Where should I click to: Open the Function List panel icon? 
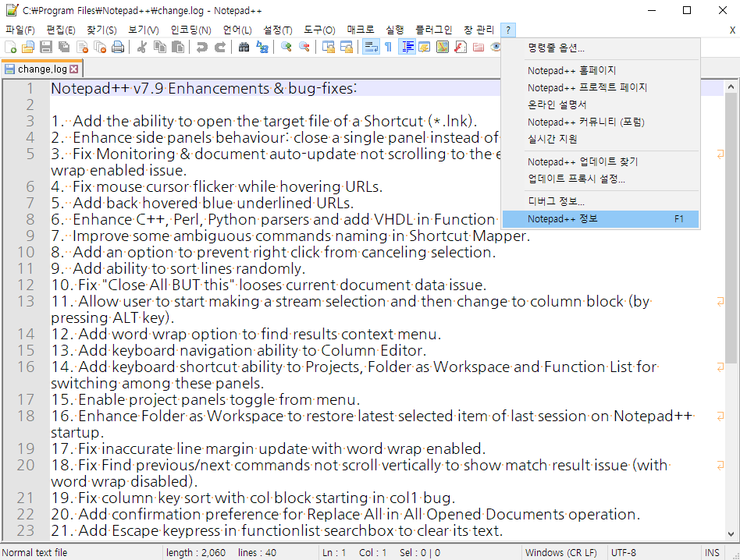click(460, 47)
